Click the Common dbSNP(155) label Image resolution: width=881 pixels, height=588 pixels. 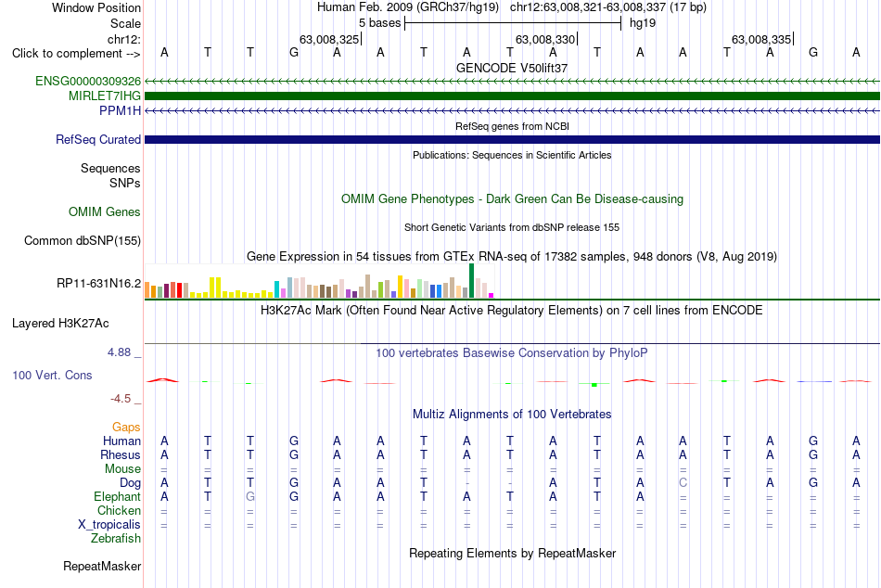click(x=82, y=240)
